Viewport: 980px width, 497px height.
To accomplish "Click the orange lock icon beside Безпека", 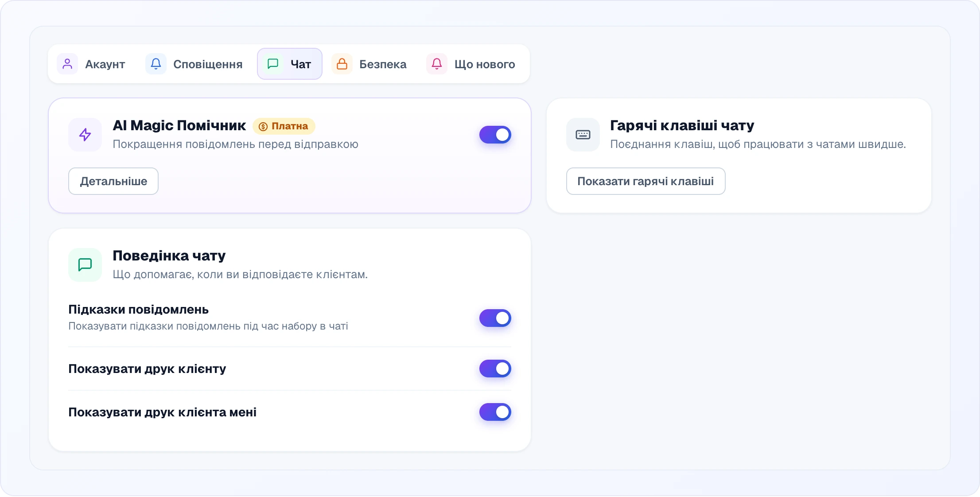I will pyautogui.click(x=342, y=64).
